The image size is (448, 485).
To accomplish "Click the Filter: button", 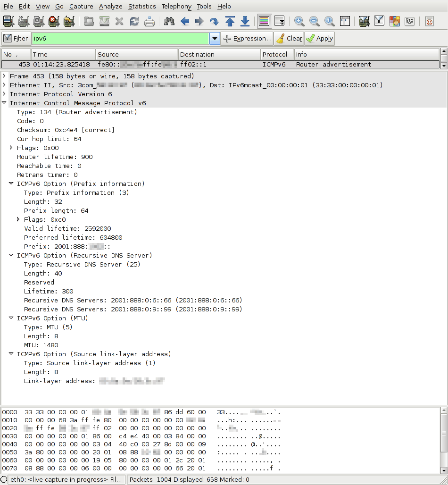I will coord(17,38).
